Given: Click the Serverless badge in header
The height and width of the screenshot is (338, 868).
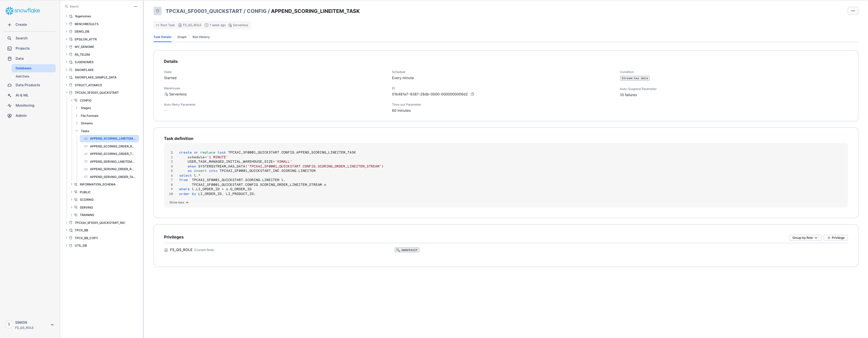Looking at the screenshot, I should tap(238, 25).
